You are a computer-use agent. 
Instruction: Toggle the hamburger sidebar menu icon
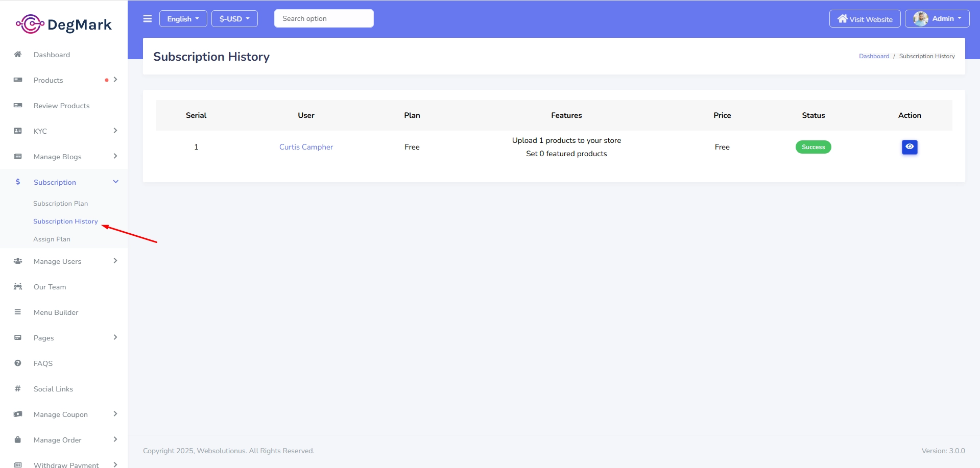(x=148, y=19)
